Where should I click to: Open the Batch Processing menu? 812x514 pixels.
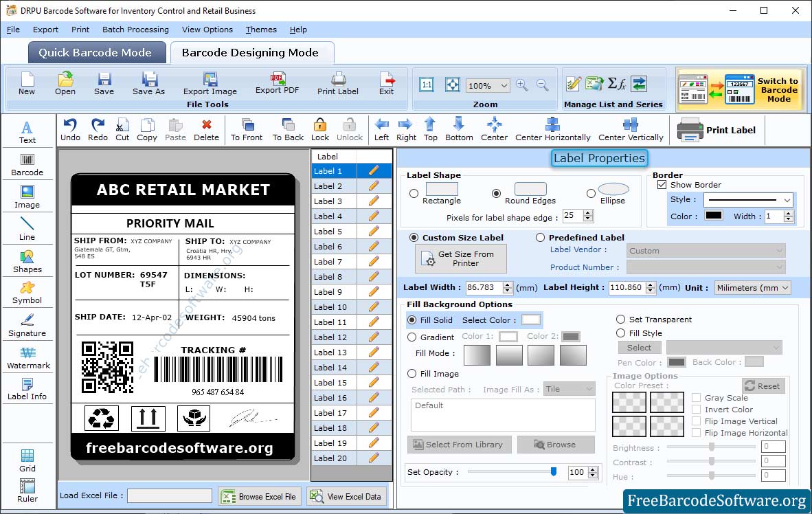click(x=136, y=30)
